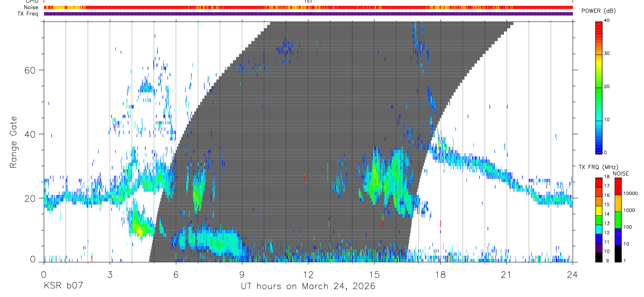Click the UT hours on March 24, 2026 title

tap(308, 287)
